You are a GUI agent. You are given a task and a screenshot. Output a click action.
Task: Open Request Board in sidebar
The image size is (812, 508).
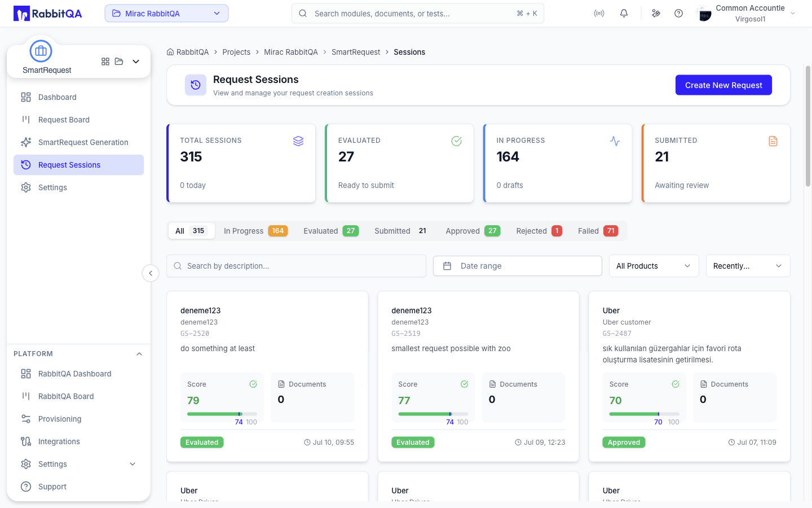[78, 120]
